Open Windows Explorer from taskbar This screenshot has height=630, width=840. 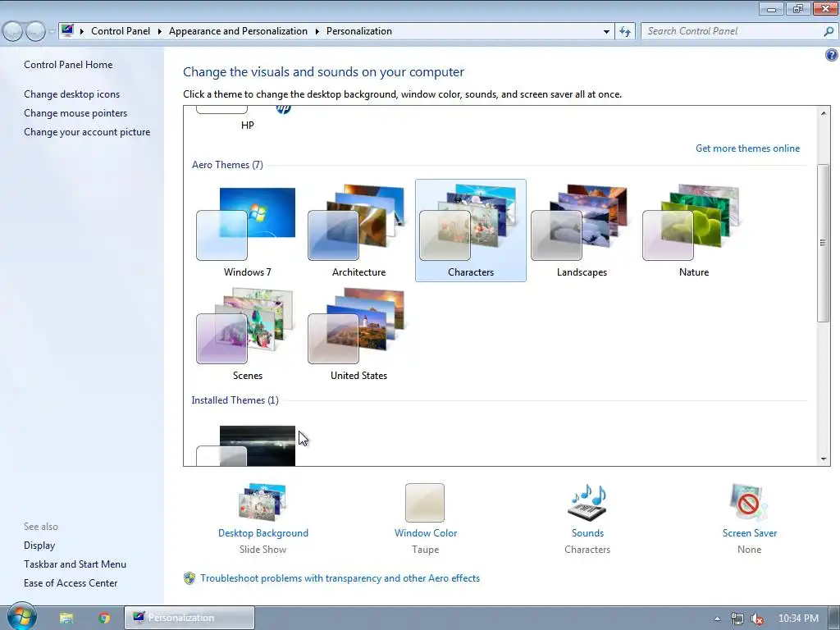(x=66, y=619)
